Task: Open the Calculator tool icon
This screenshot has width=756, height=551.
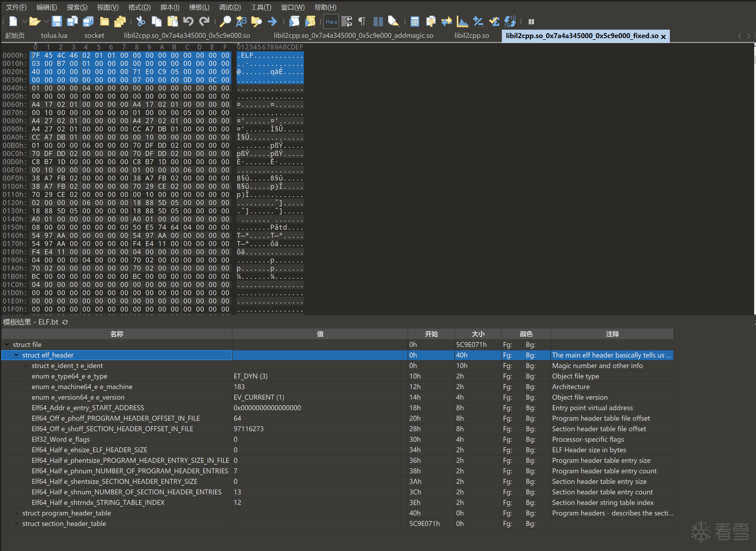Action: (415, 22)
